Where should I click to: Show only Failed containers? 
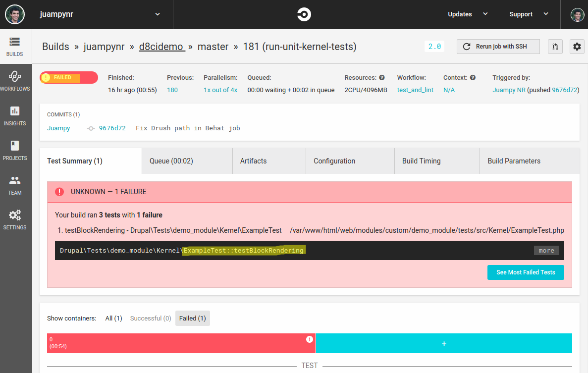click(192, 318)
